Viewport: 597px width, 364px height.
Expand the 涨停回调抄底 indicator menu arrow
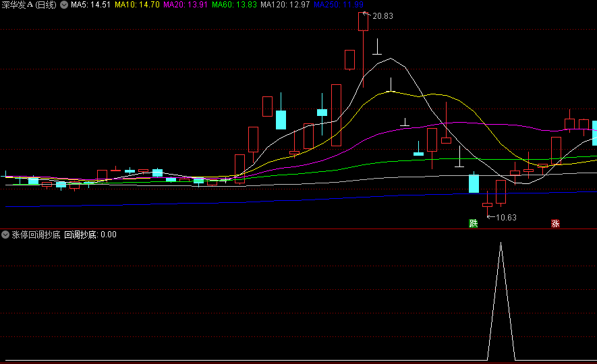click(5, 235)
